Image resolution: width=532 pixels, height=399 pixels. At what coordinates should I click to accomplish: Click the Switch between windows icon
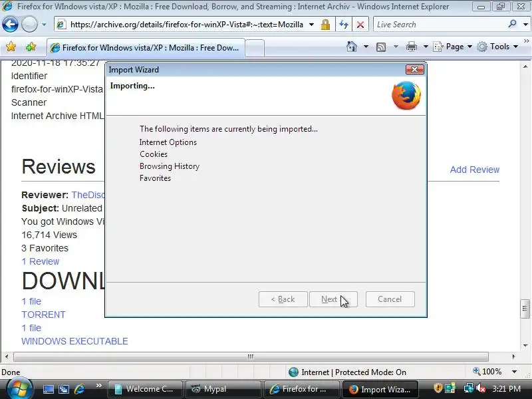(x=63, y=389)
